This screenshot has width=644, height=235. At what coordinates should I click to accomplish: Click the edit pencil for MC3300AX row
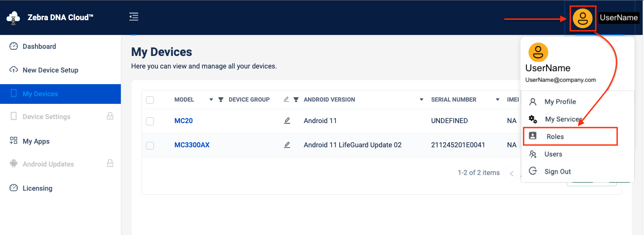287,145
